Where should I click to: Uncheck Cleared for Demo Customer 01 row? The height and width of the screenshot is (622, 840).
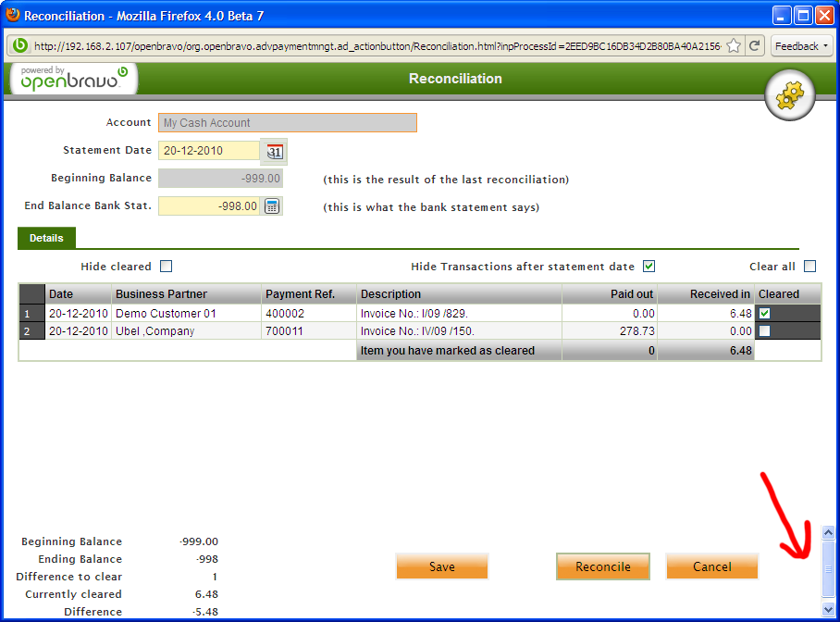(x=764, y=314)
